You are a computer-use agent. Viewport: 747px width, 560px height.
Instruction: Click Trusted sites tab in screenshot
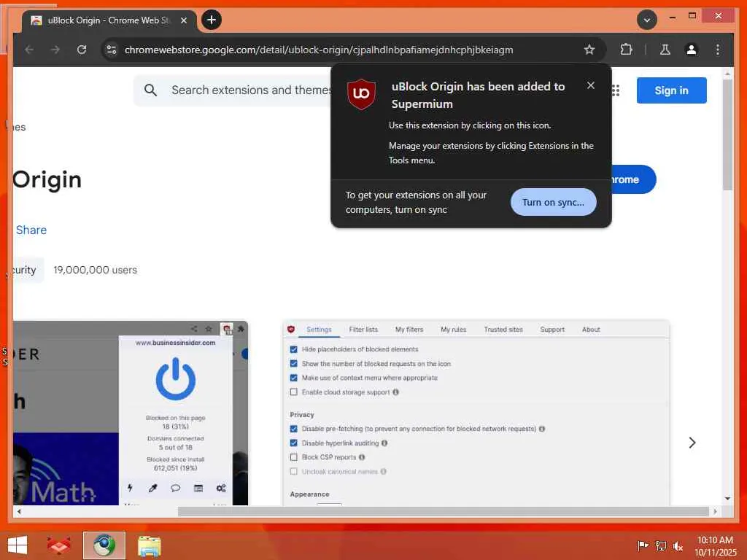click(x=503, y=330)
